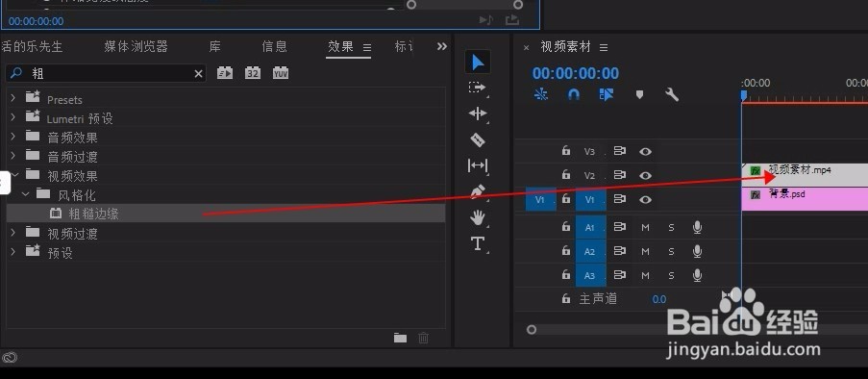Screen dimensions: 868x379
Task: Filter by Accelerated Effects icon
Action: pyautogui.click(x=225, y=73)
